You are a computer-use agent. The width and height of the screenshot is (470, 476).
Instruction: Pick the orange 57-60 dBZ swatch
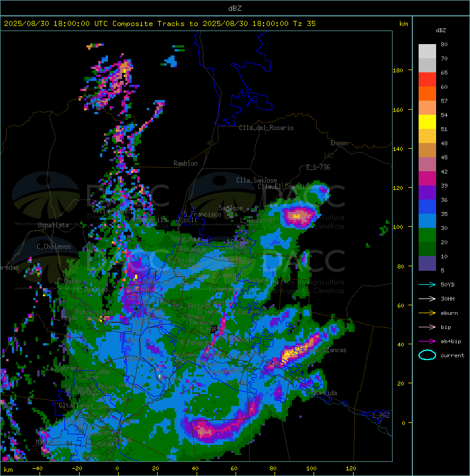[427, 93]
